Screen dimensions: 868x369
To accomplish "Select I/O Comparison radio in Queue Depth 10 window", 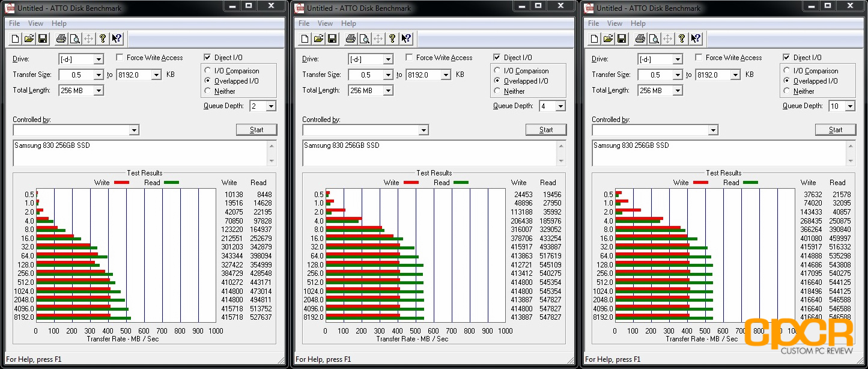I will pyautogui.click(x=788, y=71).
